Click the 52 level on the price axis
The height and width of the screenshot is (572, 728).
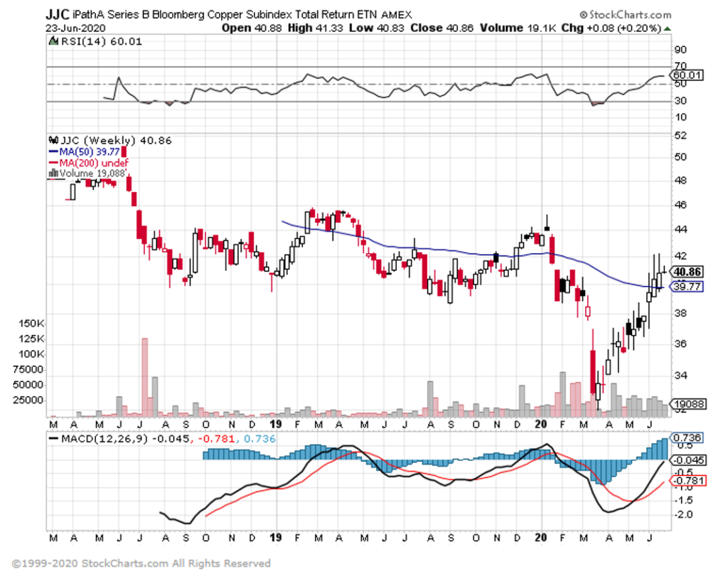click(x=680, y=136)
